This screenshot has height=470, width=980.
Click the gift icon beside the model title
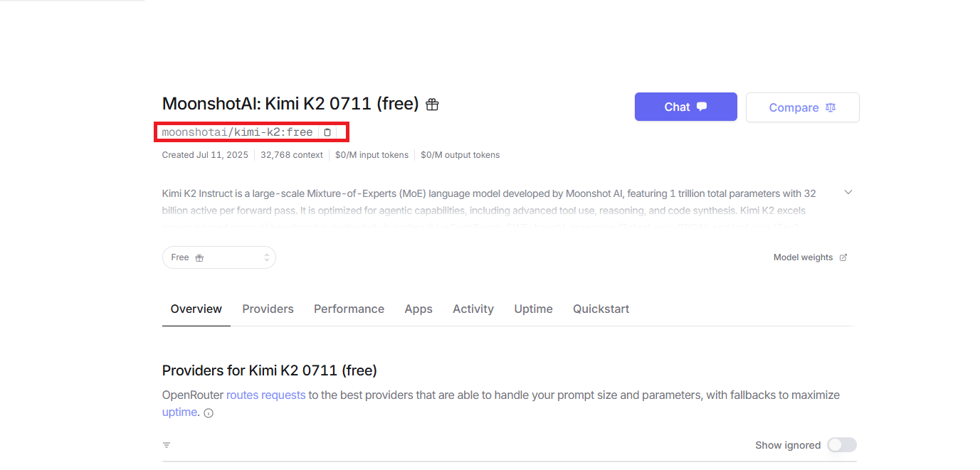click(432, 105)
